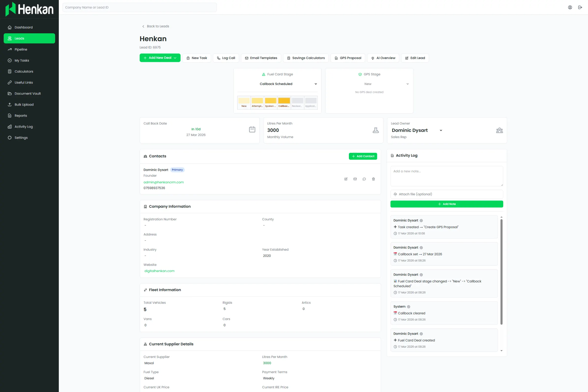The height and width of the screenshot is (392, 588).
Task: Open the user profile icon in header
Action: 570,7
